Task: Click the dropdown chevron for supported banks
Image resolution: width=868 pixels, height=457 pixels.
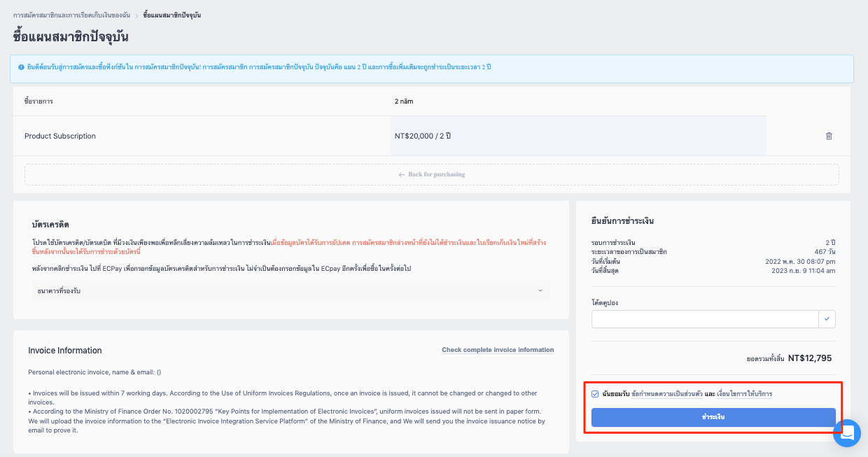Action: point(540,290)
